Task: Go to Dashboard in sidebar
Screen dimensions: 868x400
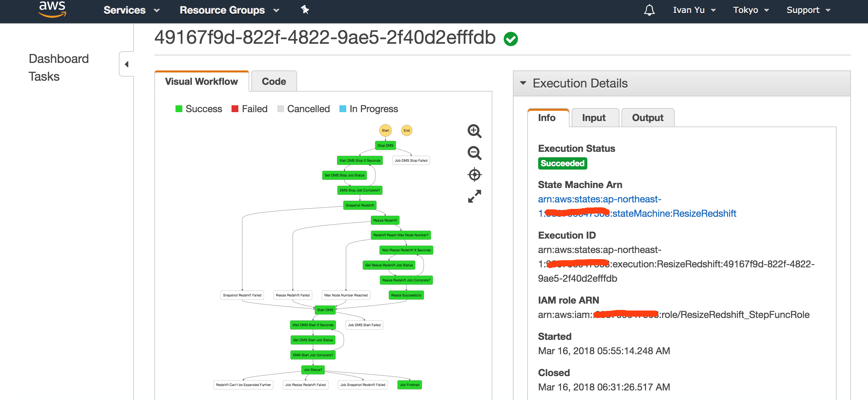Action: [x=59, y=58]
